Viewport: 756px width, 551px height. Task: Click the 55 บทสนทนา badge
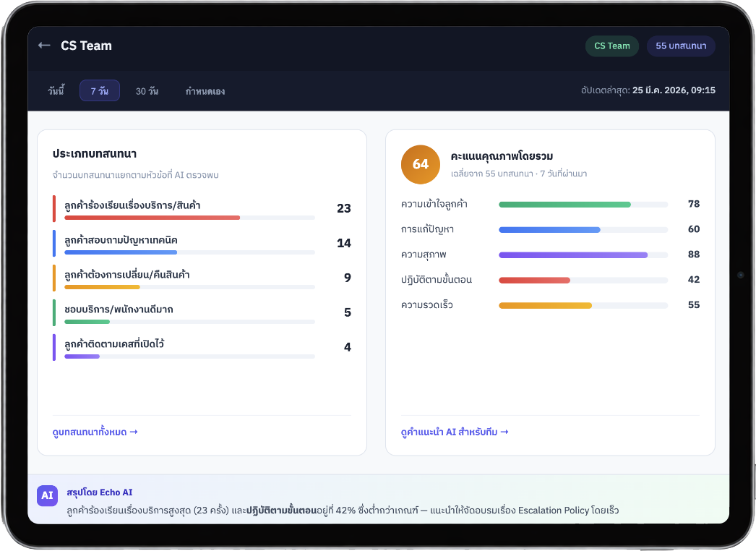coord(681,46)
